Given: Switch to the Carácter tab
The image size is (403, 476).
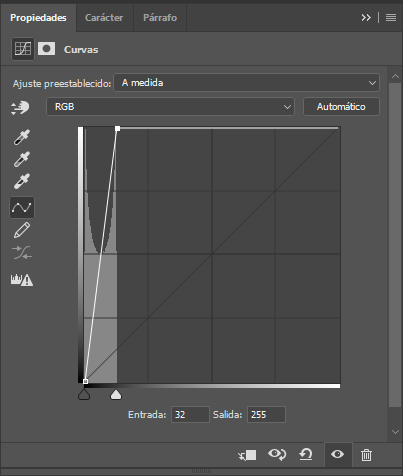Looking at the screenshot, I should (104, 18).
